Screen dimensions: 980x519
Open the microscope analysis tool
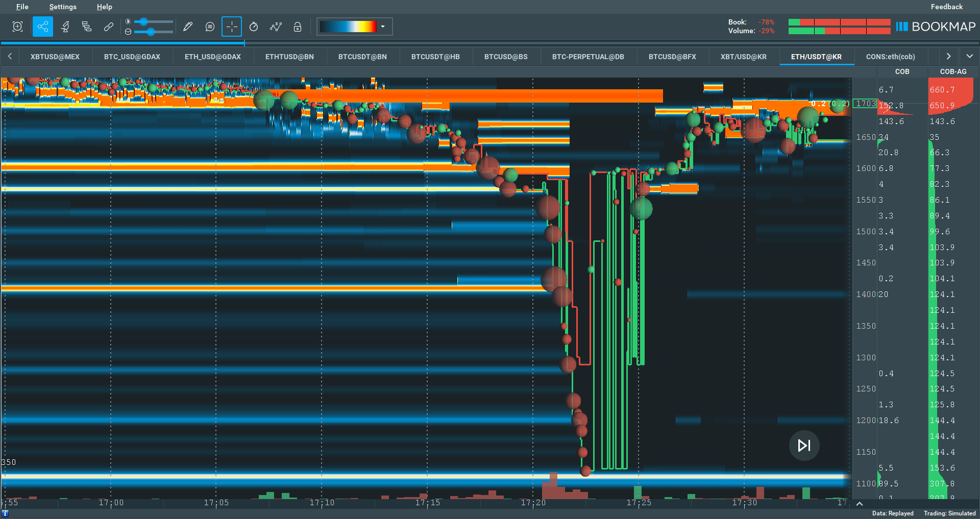(x=65, y=27)
